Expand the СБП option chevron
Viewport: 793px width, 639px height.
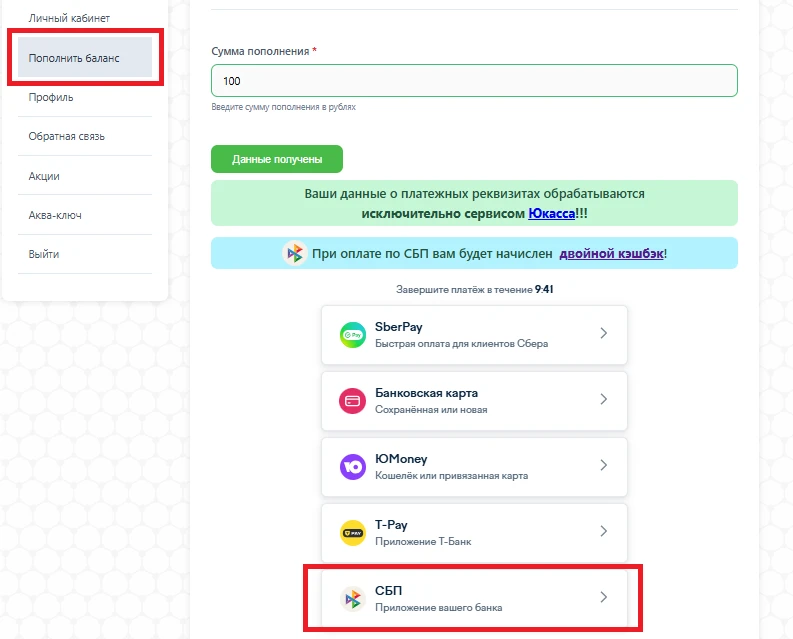pos(603,597)
